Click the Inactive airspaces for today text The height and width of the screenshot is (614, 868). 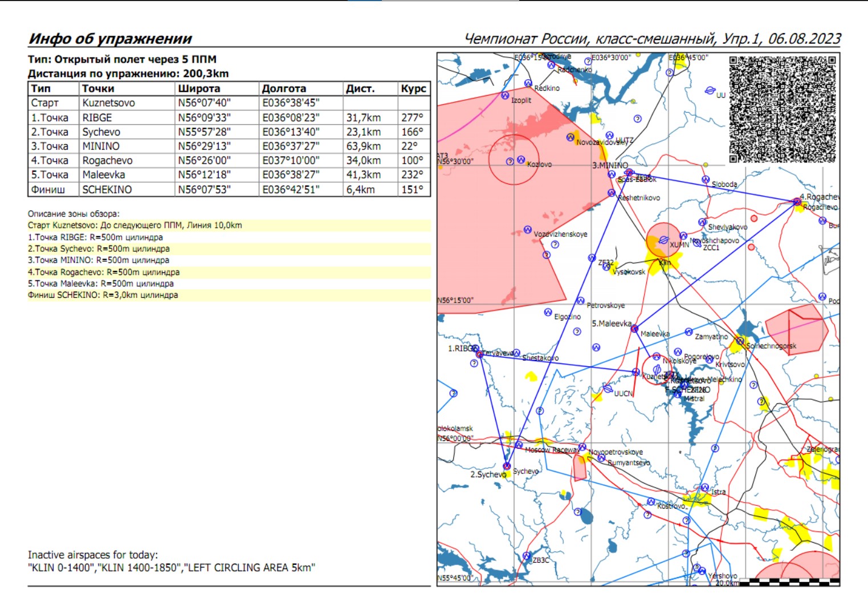(x=93, y=555)
